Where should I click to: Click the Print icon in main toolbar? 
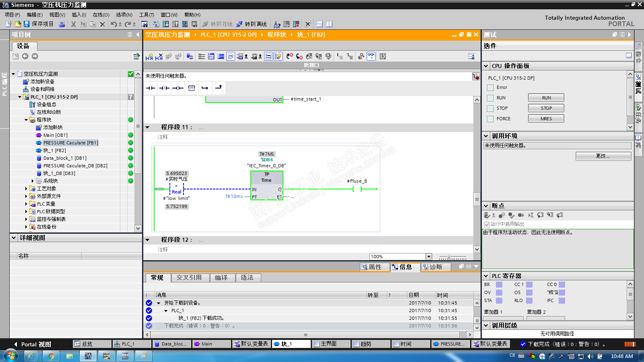[x=62, y=24]
